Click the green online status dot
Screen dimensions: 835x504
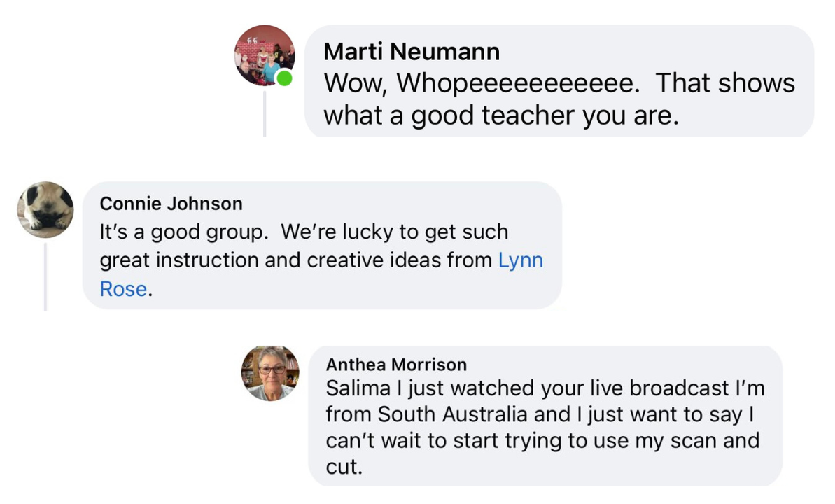pyautogui.click(x=284, y=79)
